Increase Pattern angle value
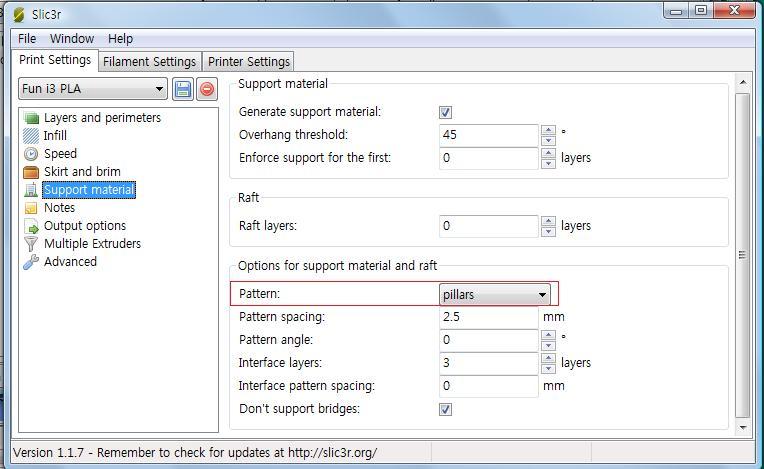The height and width of the screenshot is (469, 764). [x=548, y=335]
